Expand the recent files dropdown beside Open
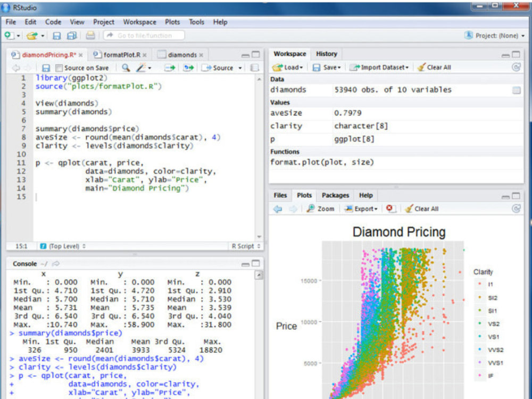Image resolution: width=532 pixels, height=399 pixels. pos(43,36)
